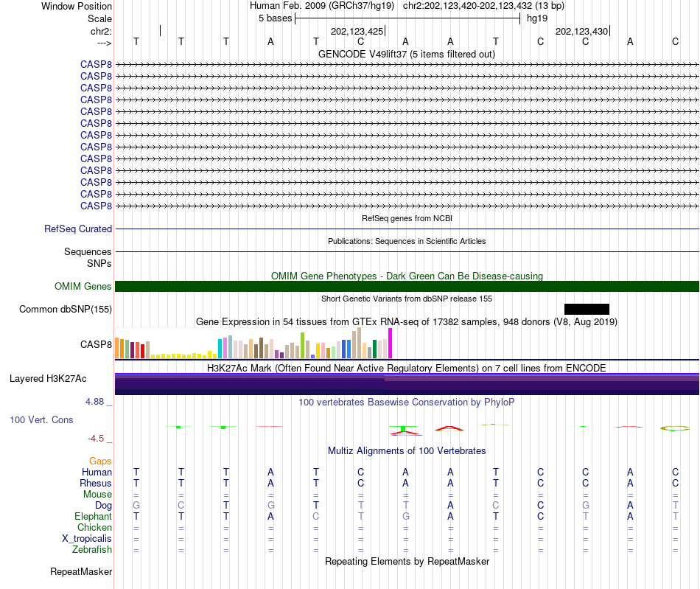Open the OMIM Gene Phenotypes track title

(x=407, y=276)
